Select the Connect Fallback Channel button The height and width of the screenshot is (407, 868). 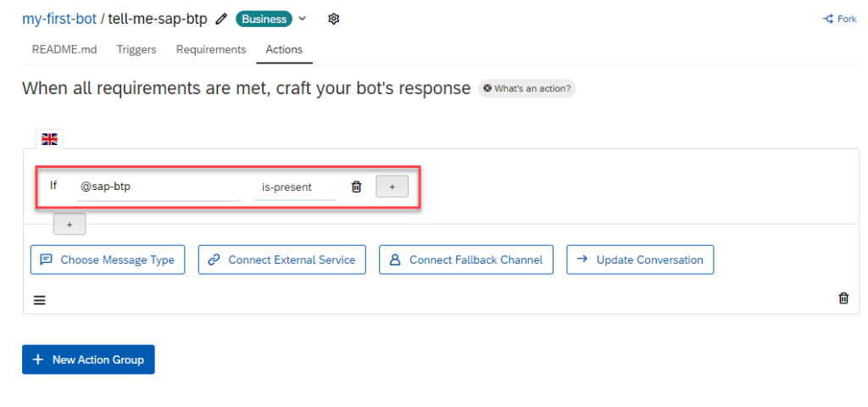coord(466,260)
